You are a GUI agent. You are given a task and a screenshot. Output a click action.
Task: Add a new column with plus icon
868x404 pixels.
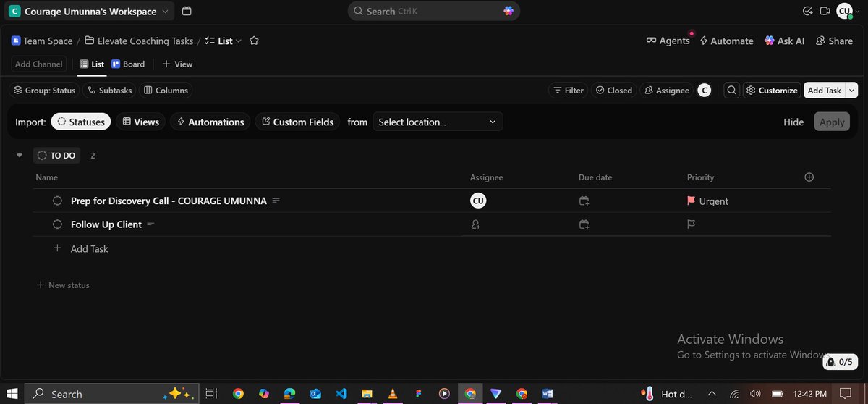(x=809, y=177)
